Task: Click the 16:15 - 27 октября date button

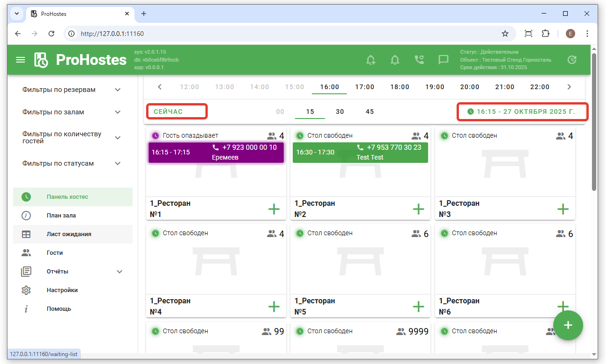Action: [521, 112]
